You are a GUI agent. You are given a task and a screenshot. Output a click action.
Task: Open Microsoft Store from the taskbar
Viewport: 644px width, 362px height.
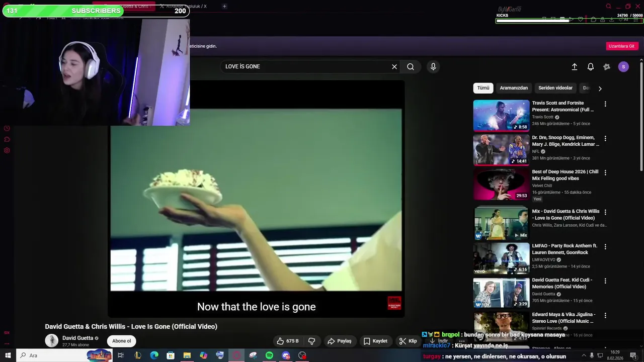click(x=171, y=355)
